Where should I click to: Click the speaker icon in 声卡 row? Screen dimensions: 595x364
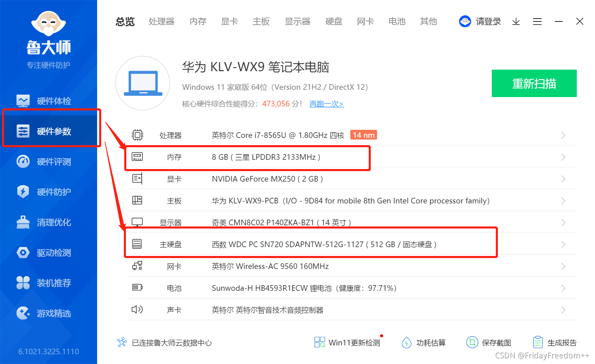pos(137,309)
